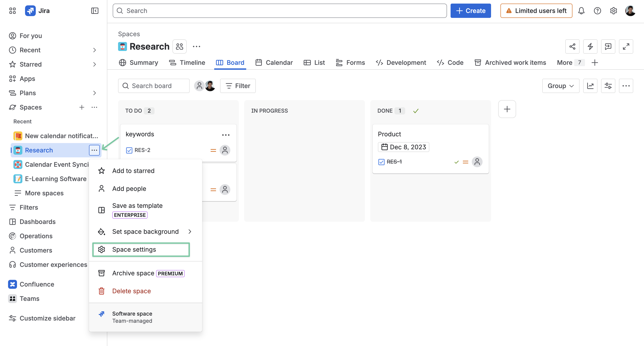Open the Group dropdown

point(561,86)
